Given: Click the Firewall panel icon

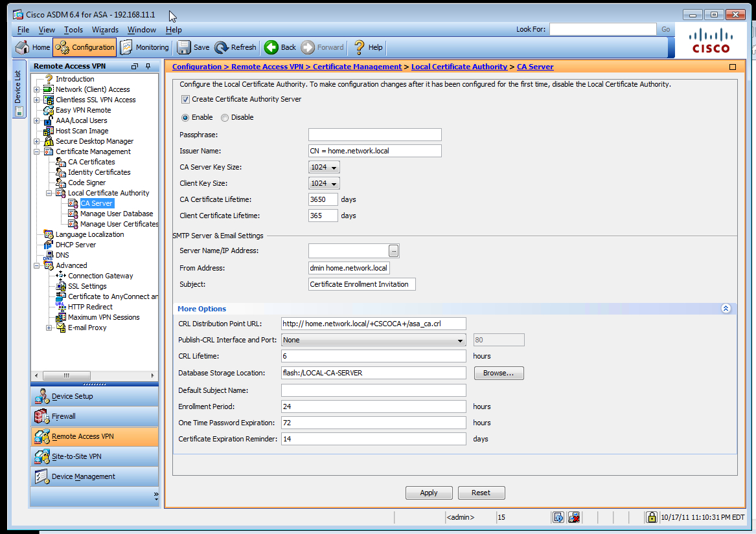Looking at the screenshot, I should click(41, 416).
